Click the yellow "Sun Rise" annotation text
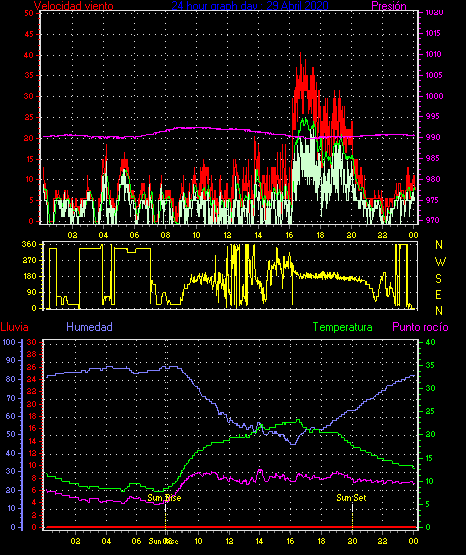The width and height of the screenshot is (466, 555). [164, 498]
